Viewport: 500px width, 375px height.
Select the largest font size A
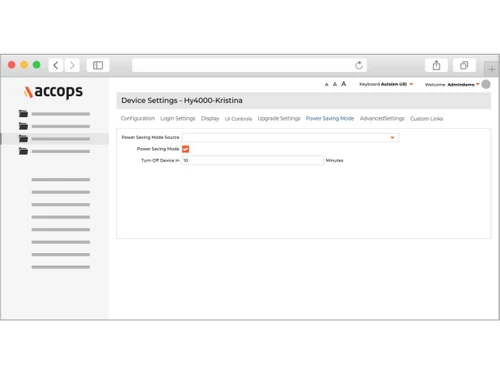tap(343, 84)
